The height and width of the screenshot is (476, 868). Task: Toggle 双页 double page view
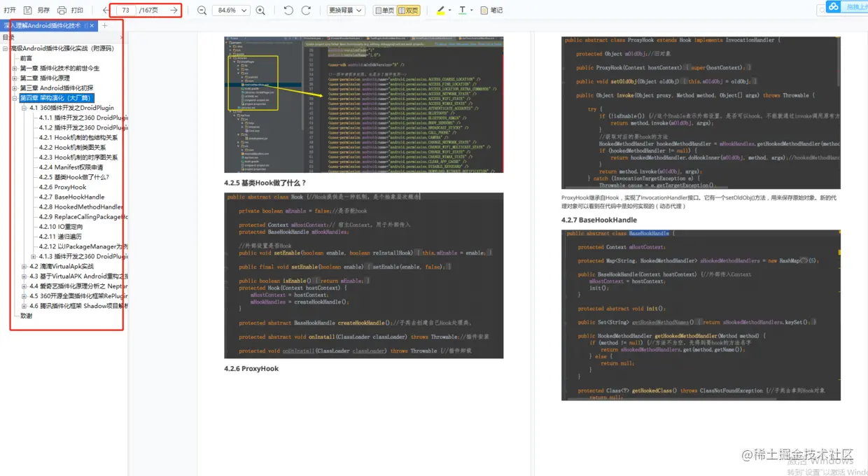(x=408, y=10)
